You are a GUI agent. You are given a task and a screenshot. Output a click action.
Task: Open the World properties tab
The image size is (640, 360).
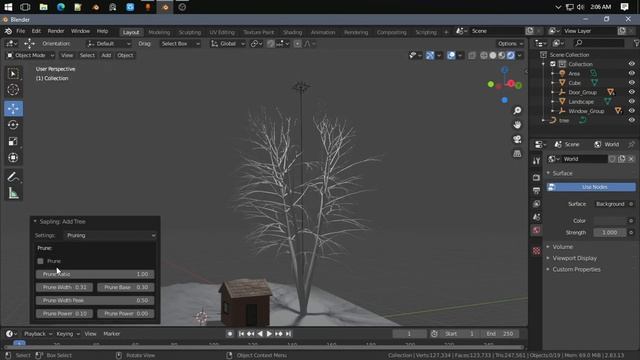click(x=536, y=230)
